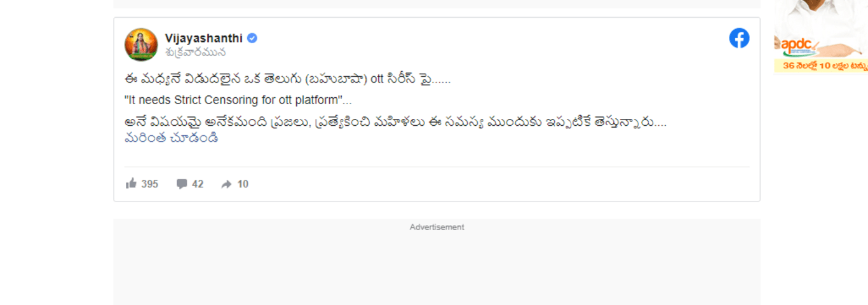868x305 pixels.
Task: View the 42 comments count
Action: 198,184
